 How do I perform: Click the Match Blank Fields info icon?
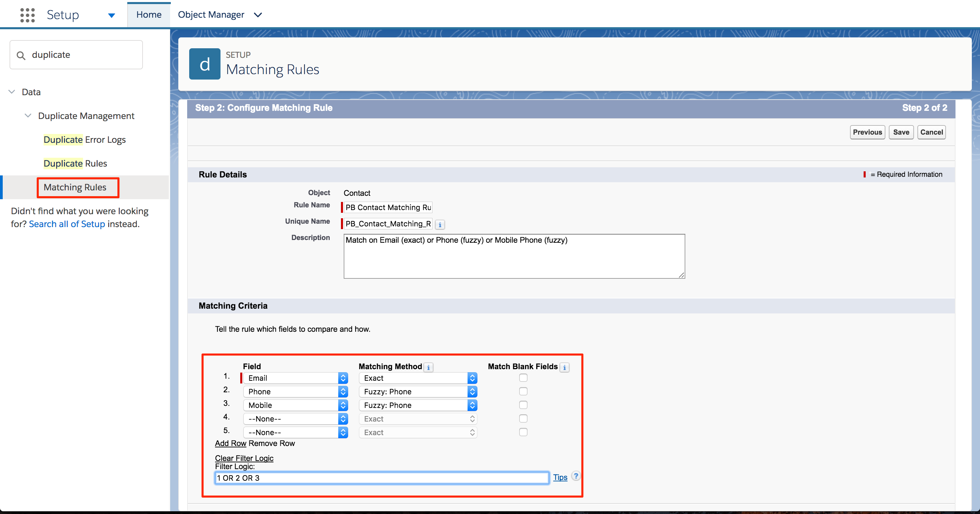point(565,367)
